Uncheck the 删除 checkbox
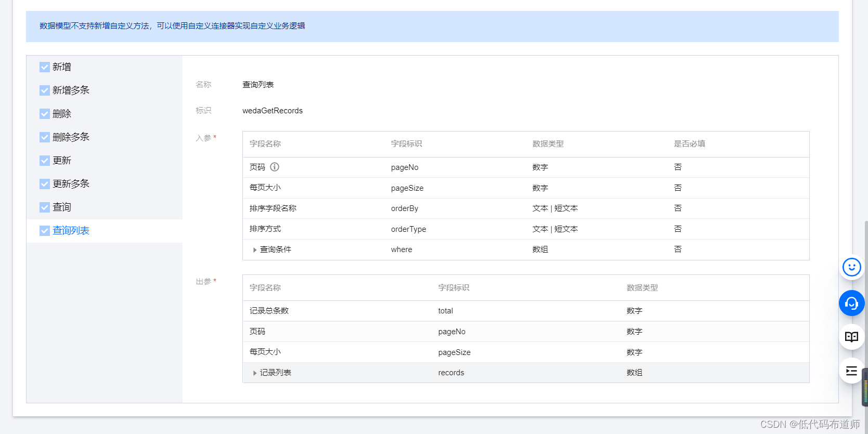868x434 pixels. [x=45, y=114]
